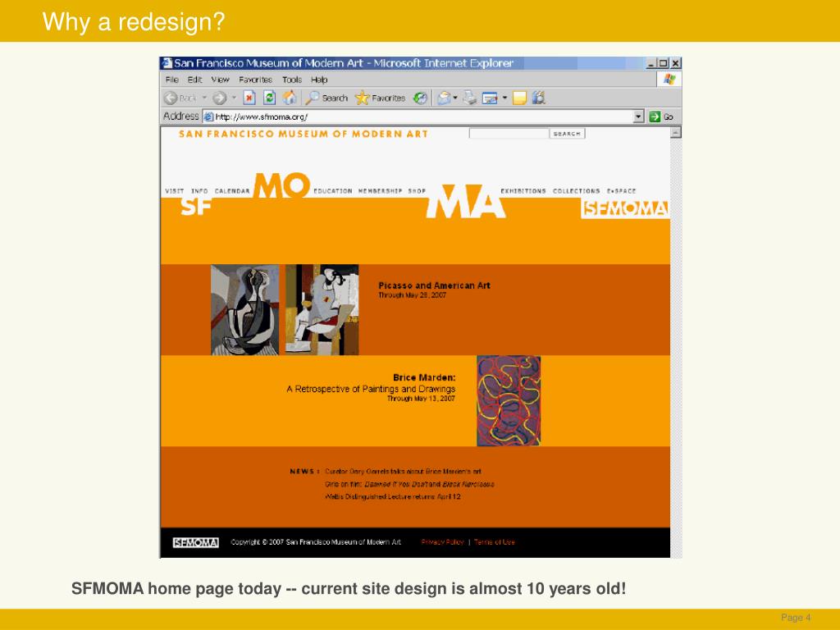The width and height of the screenshot is (840, 630).
Task: Go to Home page via house icon
Action: [290, 98]
